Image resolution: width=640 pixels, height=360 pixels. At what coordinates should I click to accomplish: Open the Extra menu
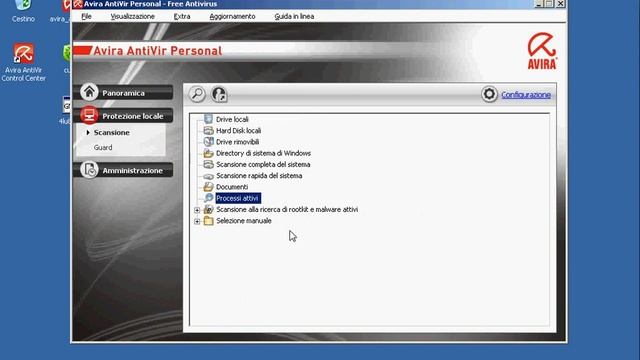click(182, 16)
